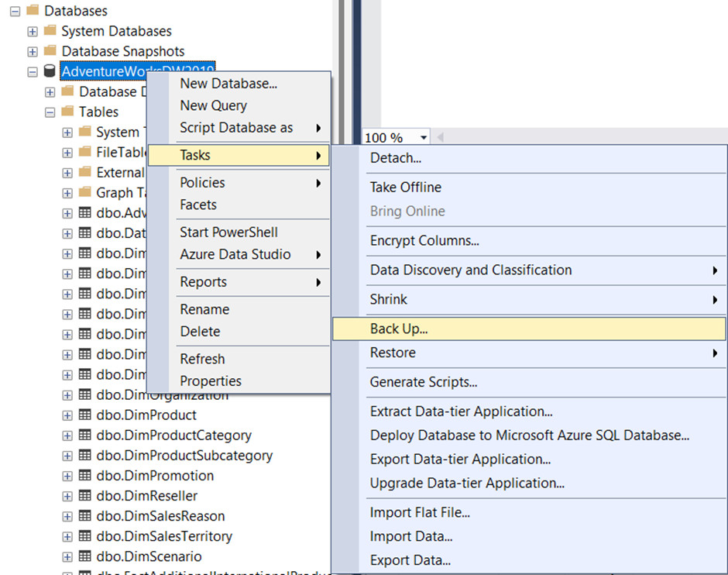Click the table icon next to dbo.DimProduct
This screenshot has width=728, height=575.
84,415
